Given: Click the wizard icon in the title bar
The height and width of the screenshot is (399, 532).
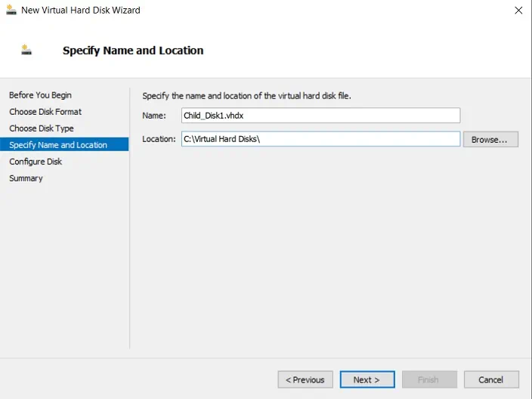Looking at the screenshot, I should [x=11, y=11].
